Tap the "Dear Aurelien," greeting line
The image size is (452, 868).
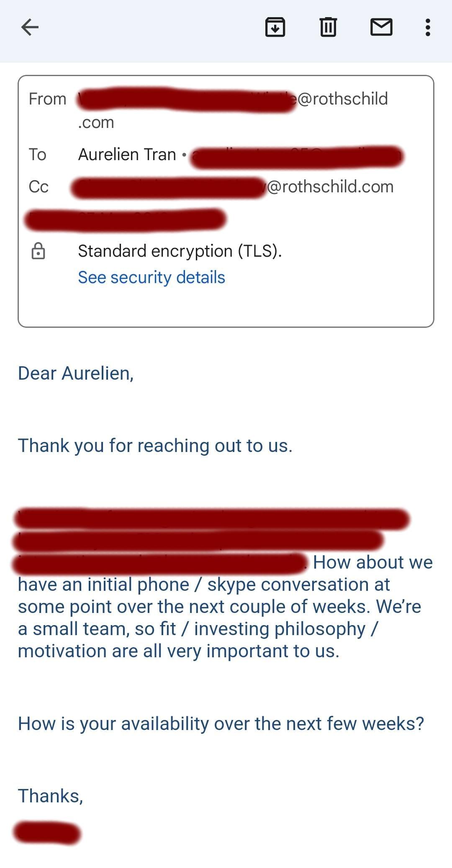click(76, 373)
